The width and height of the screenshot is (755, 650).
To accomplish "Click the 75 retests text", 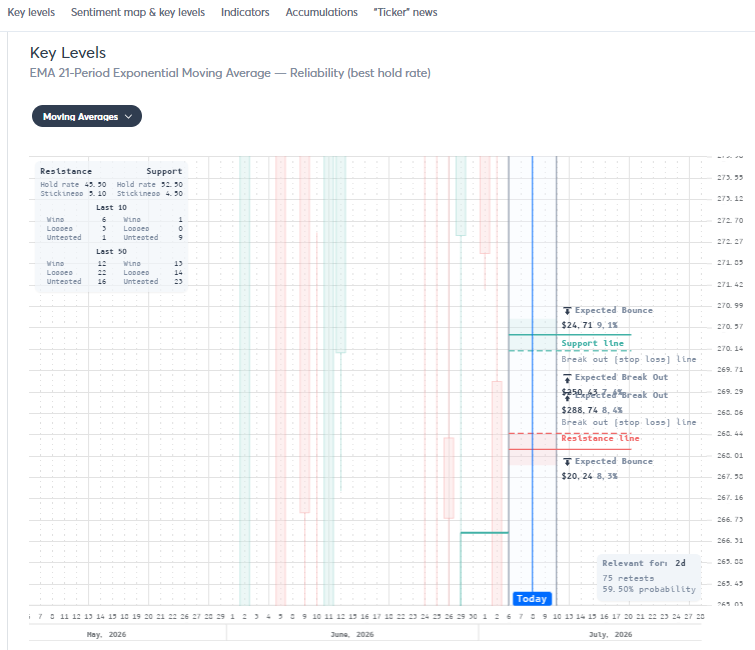I will pos(628,578).
